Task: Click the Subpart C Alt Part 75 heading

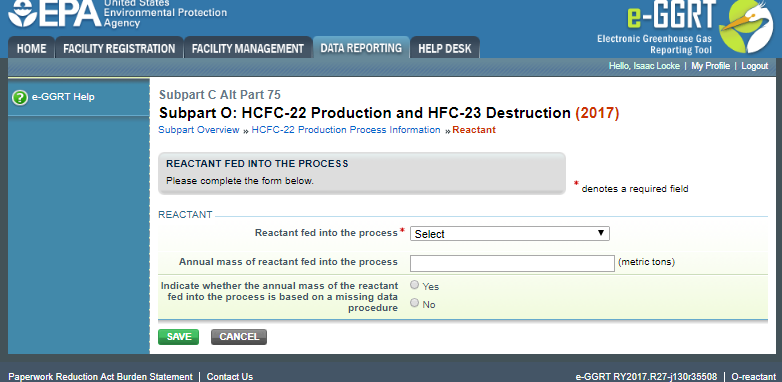Action: pos(220,95)
